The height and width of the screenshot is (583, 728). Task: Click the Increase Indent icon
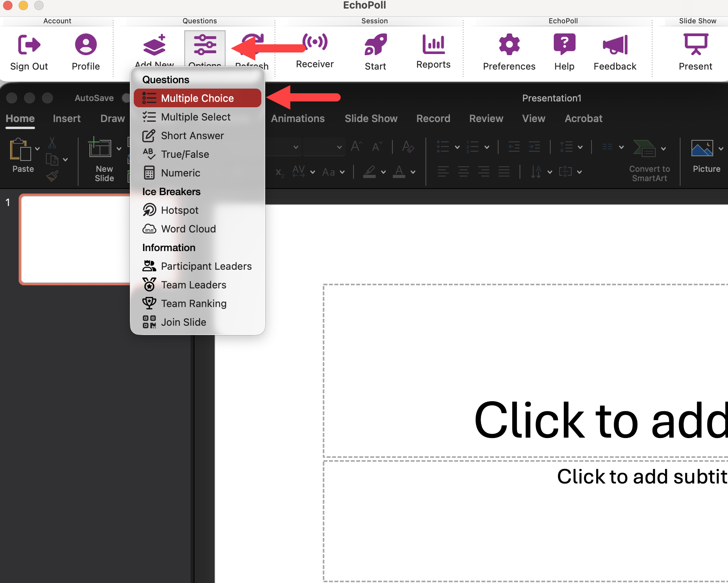534,147
